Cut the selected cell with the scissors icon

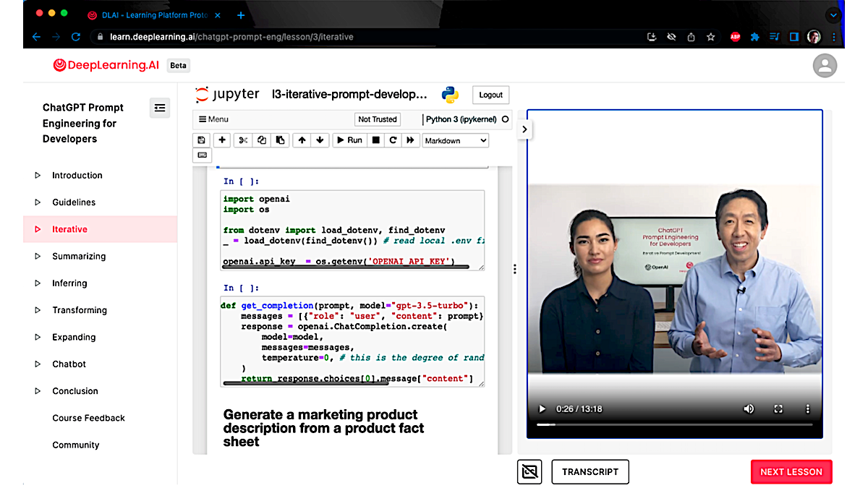tap(244, 140)
